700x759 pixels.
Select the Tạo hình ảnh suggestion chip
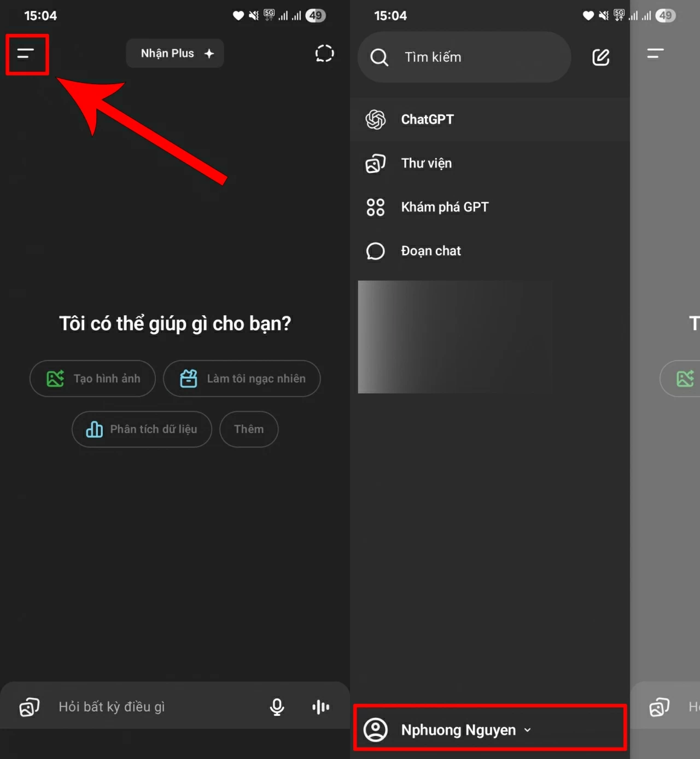click(x=93, y=379)
